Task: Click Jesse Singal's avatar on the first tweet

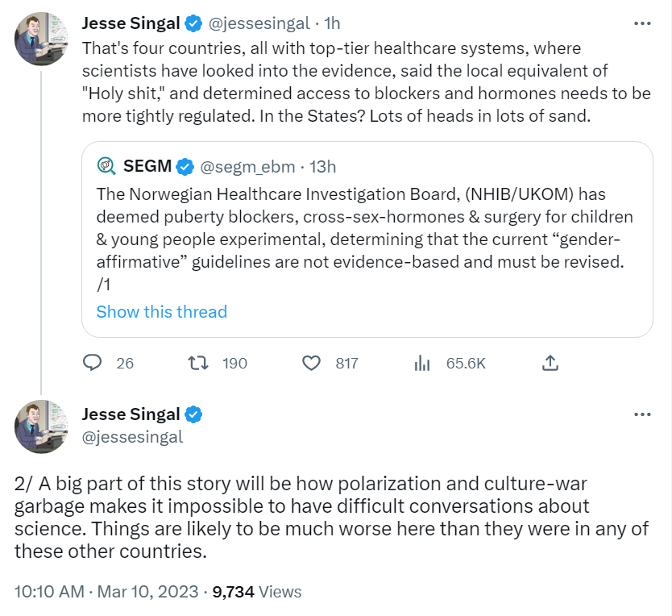Action: click(41, 39)
